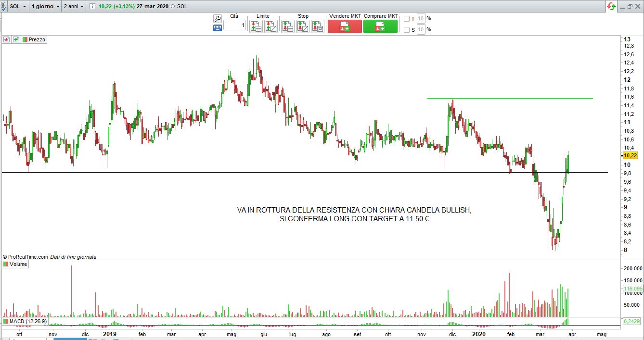Enable the S stop checkbox
This screenshot has width=644, height=340.
click(407, 30)
